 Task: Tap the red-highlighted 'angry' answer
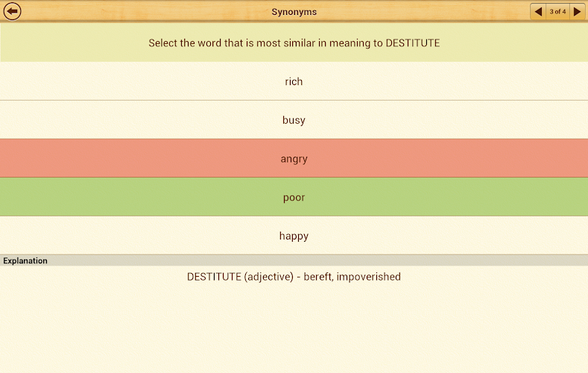point(294,158)
